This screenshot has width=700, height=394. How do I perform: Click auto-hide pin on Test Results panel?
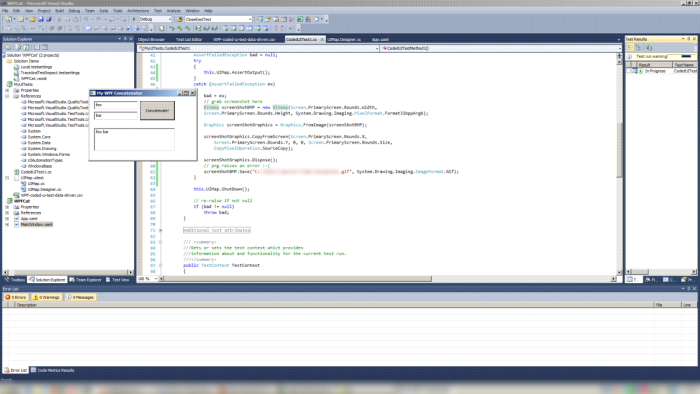point(688,39)
